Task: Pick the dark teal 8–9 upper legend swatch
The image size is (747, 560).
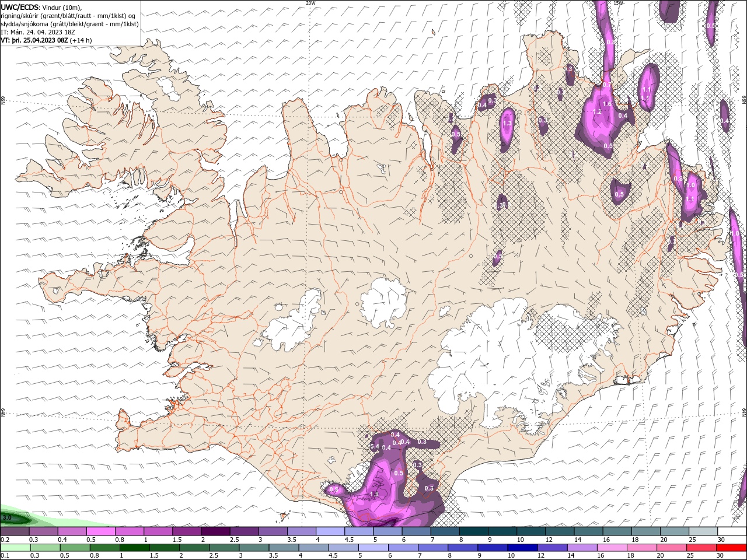Action: (x=474, y=531)
